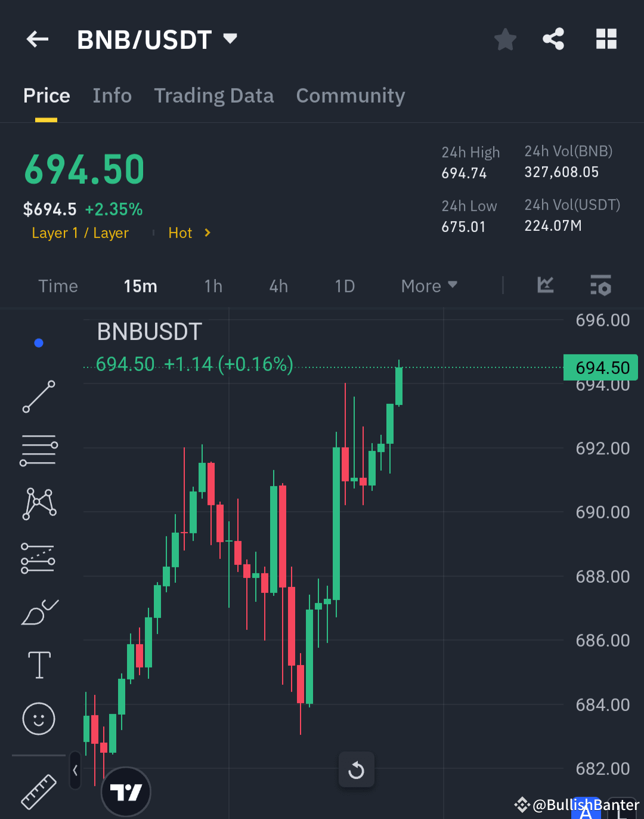Click the TradingView logo on the chart
Screen dimensions: 644x819
click(126, 792)
